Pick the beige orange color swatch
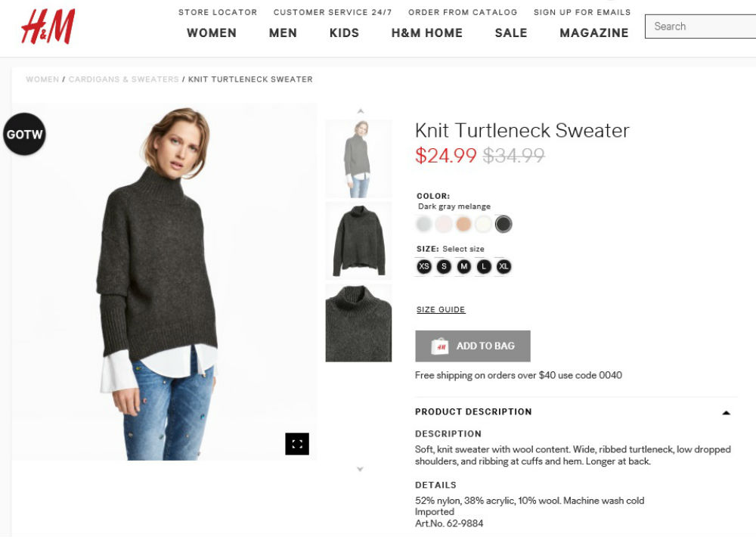Viewport: 756px width, 537px height. 463,224
